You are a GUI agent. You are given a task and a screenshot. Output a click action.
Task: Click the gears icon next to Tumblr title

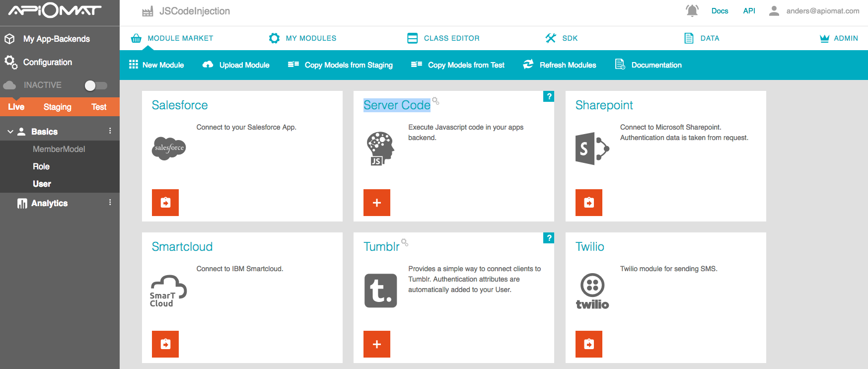(x=405, y=242)
